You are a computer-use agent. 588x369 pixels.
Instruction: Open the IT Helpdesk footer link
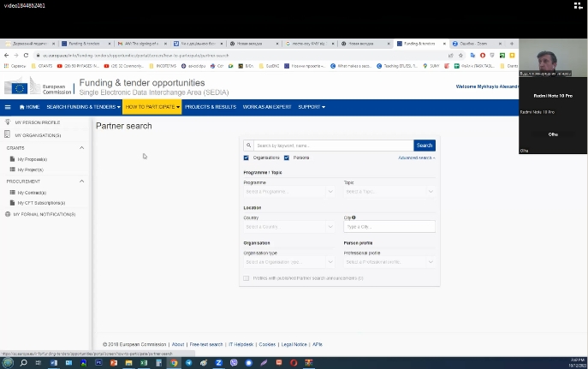click(x=241, y=344)
